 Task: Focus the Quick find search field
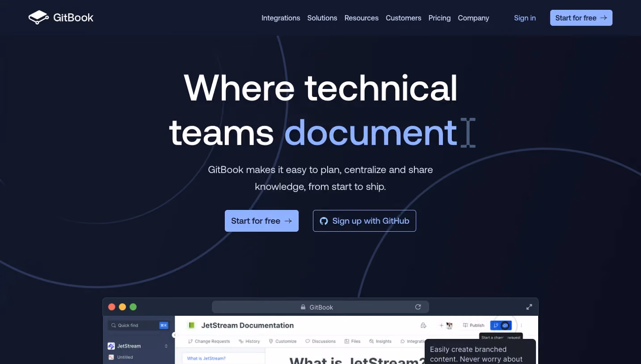click(x=139, y=325)
